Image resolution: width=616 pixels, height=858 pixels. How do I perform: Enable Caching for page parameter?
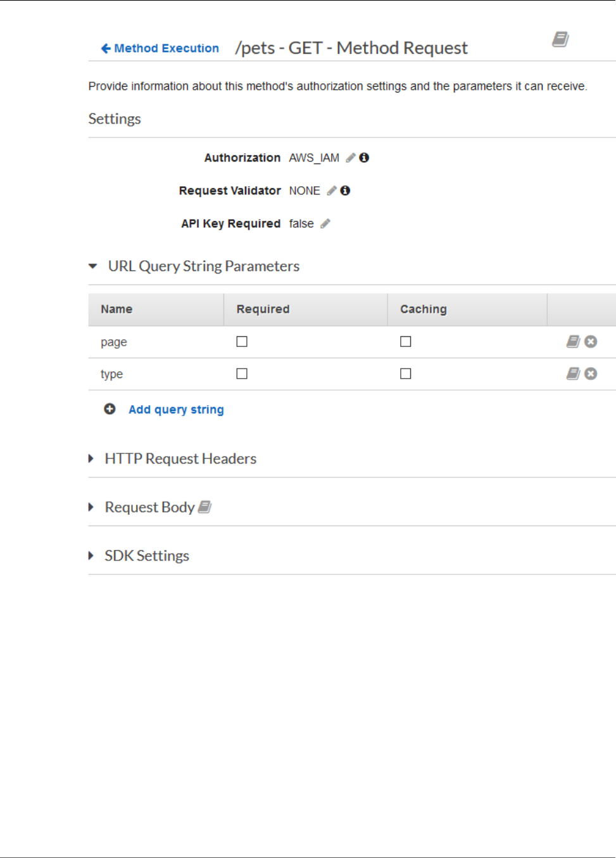click(406, 342)
